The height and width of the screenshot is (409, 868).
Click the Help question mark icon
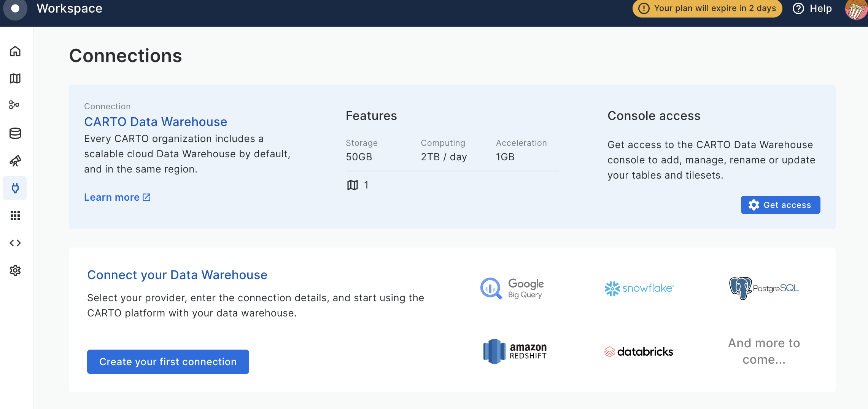[x=798, y=8]
